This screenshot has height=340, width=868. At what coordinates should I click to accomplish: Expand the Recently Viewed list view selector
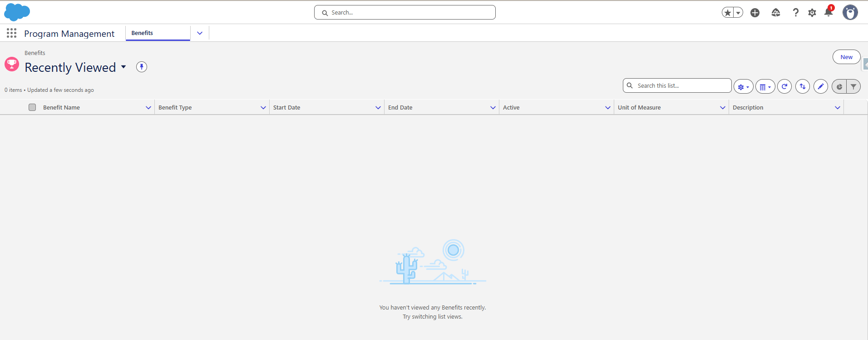point(123,67)
